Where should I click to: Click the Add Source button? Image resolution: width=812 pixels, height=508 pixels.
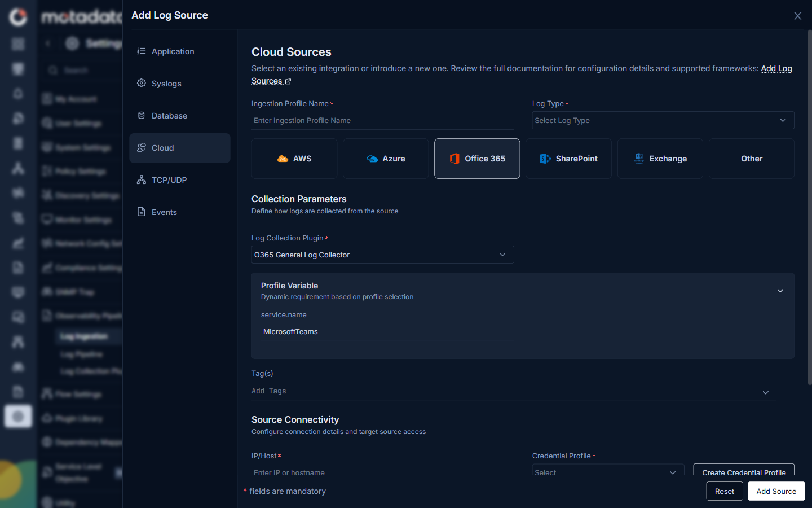tap(776, 491)
